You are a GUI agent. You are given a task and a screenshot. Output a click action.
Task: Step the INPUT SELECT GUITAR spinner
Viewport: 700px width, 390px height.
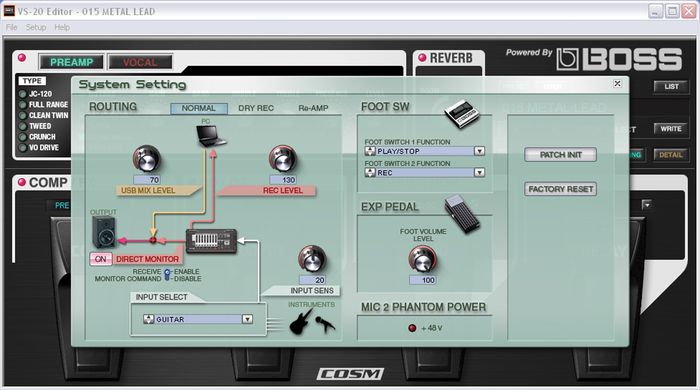(x=148, y=319)
